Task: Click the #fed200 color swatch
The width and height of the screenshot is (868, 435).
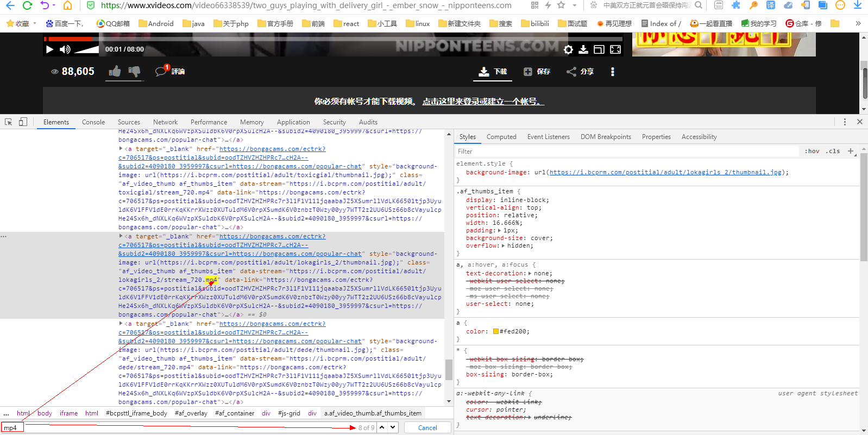Action: 496,331
